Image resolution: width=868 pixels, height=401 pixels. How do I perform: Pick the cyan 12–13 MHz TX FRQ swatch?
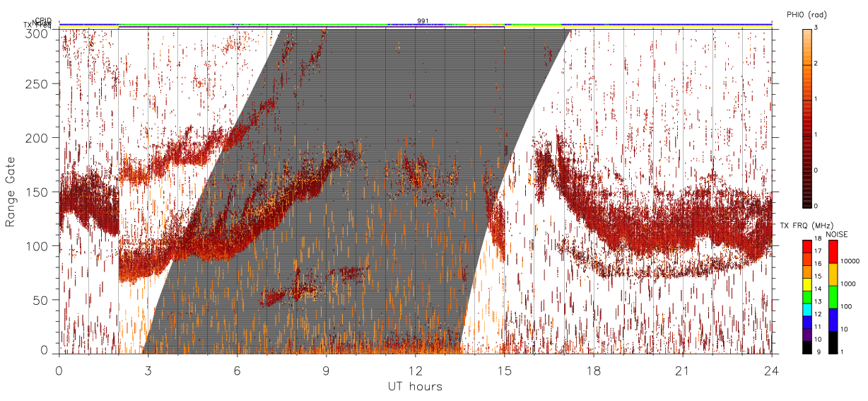coord(807,310)
